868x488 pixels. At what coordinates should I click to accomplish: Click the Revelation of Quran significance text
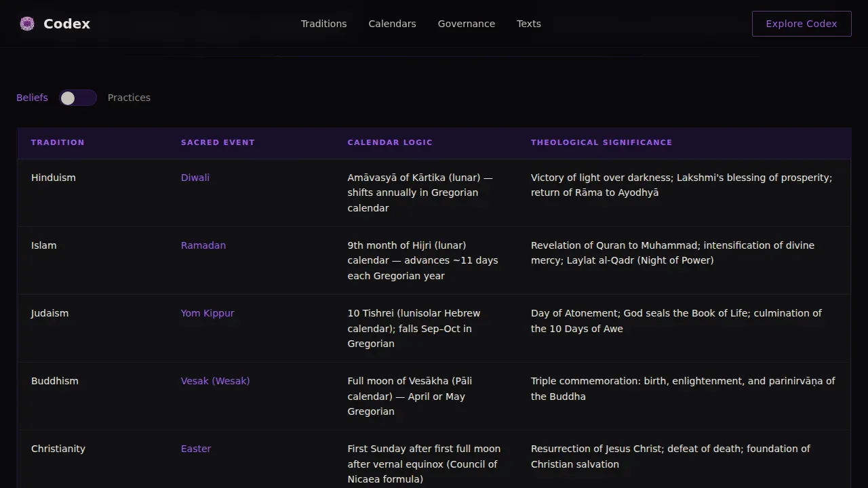tap(673, 253)
